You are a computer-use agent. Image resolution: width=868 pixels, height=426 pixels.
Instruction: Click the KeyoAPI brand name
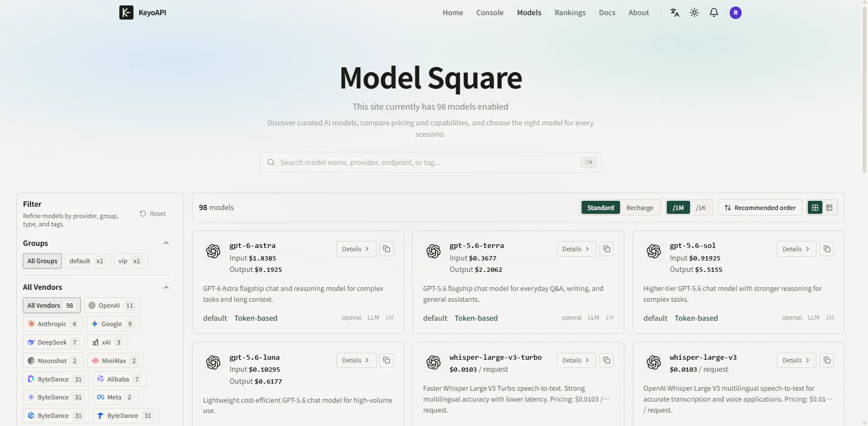(152, 12)
